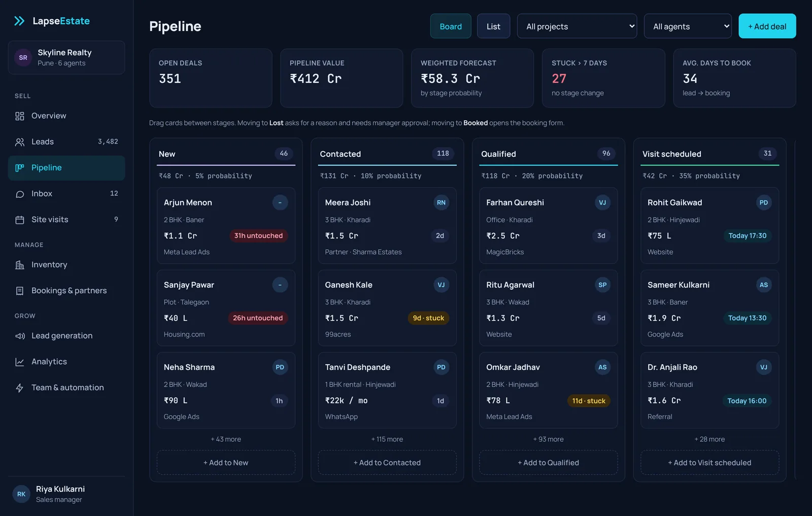Open the All agents dropdown
Viewport: 812px width, 516px height.
[688, 26]
